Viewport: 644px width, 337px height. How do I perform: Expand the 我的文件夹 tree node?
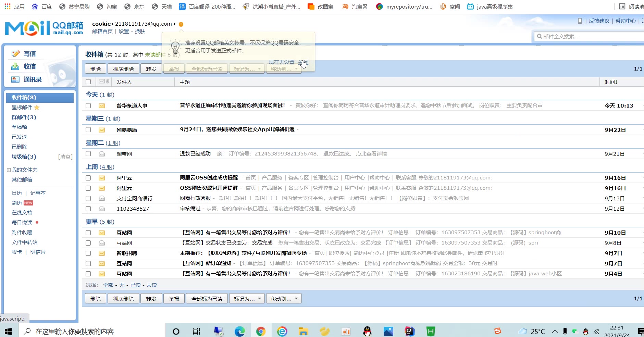point(9,170)
